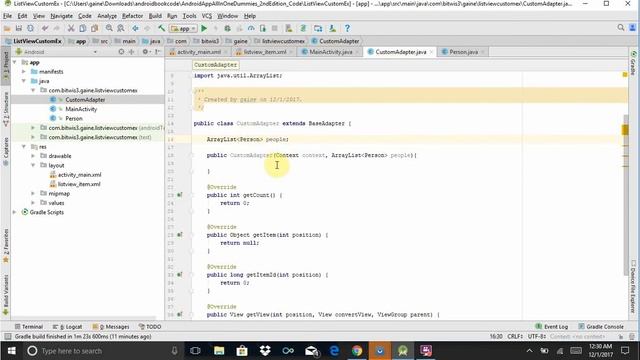The height and width of the screenshot is (360, 640).
Task: Open the Logcat tool window
Action: point(67,327)
